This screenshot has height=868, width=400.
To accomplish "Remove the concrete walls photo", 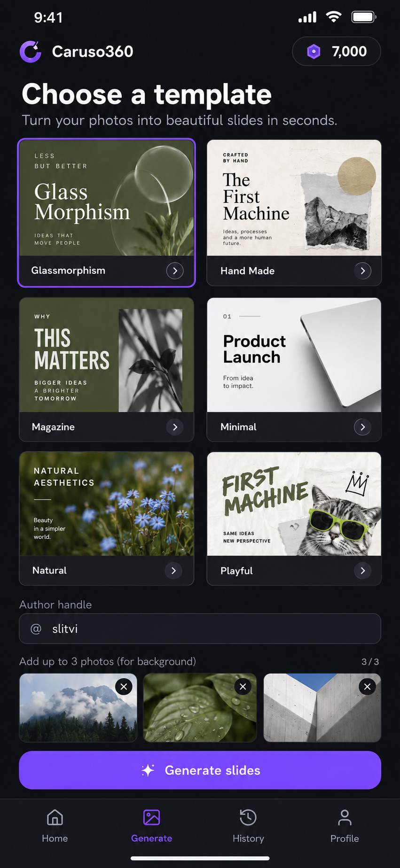I will [x=367, y=687].
